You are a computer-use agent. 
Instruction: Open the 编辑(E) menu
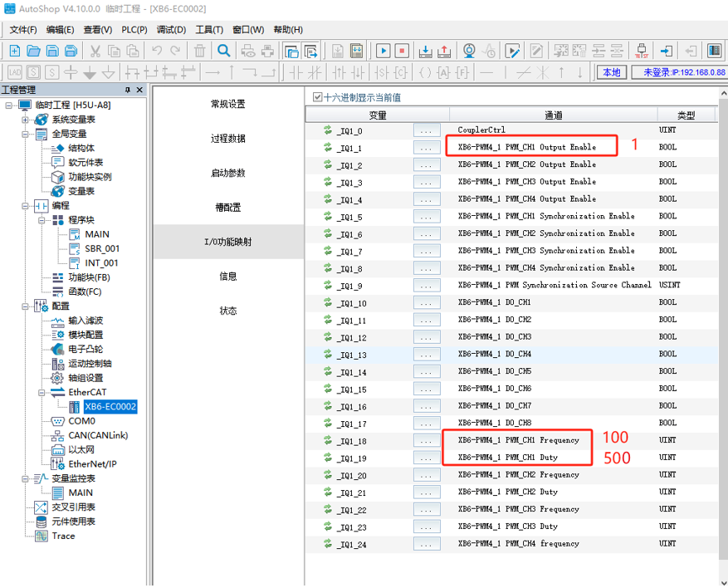tap(61, 30)
